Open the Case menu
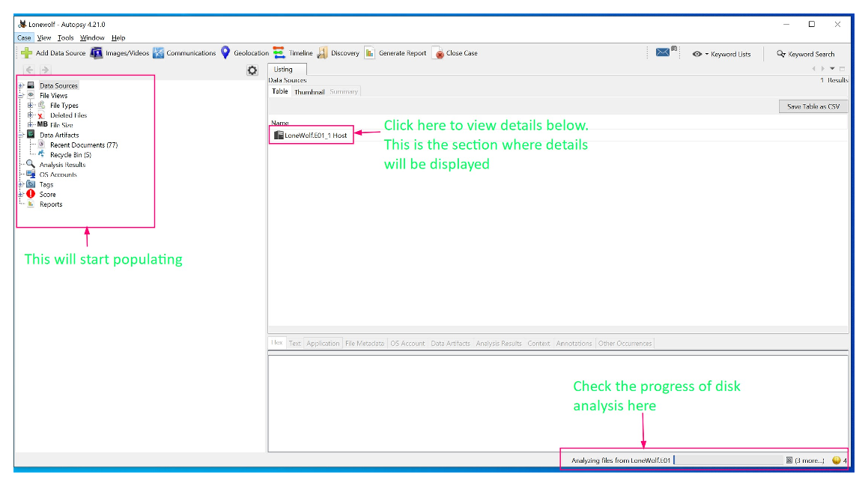This screenshot has width=868, height=486. (24, 37)
